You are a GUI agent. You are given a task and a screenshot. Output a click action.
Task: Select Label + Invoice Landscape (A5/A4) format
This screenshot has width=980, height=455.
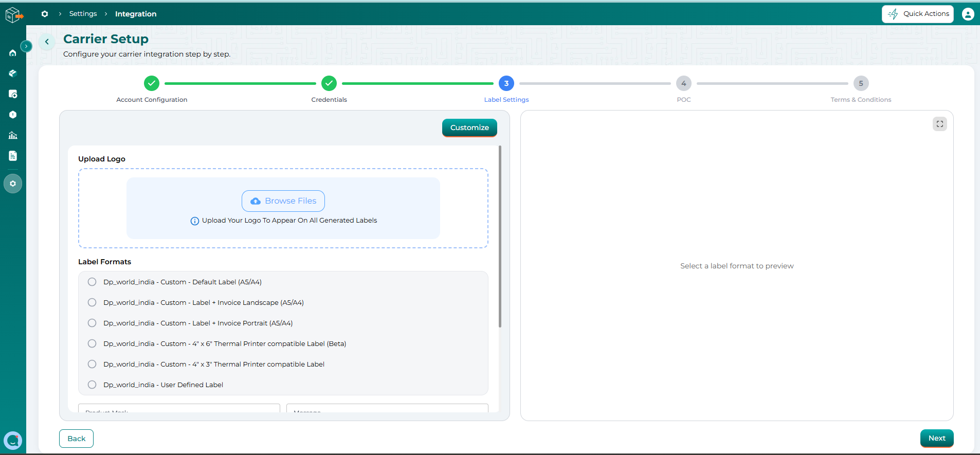click(92, 302)
